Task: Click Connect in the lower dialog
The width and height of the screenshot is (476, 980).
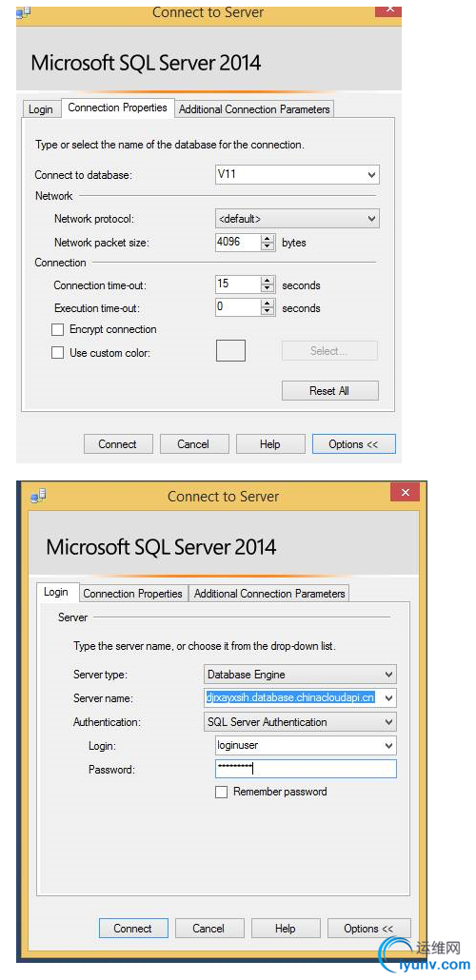Action: click(x=133, y=928)
